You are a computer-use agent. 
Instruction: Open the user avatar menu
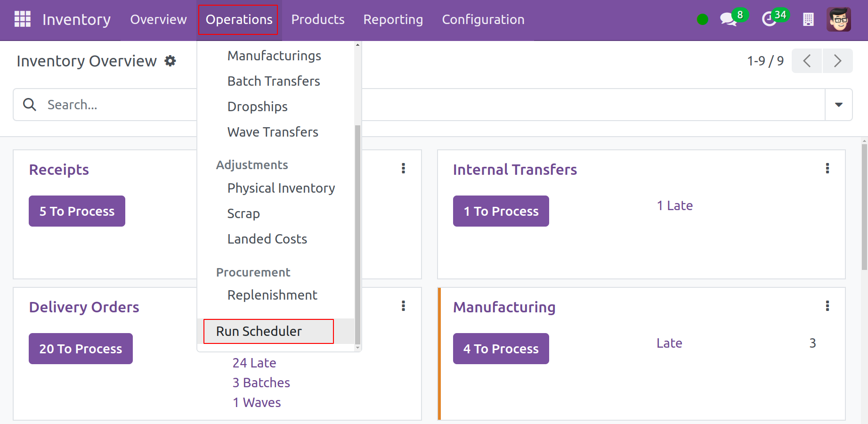[x=838, y=19]
